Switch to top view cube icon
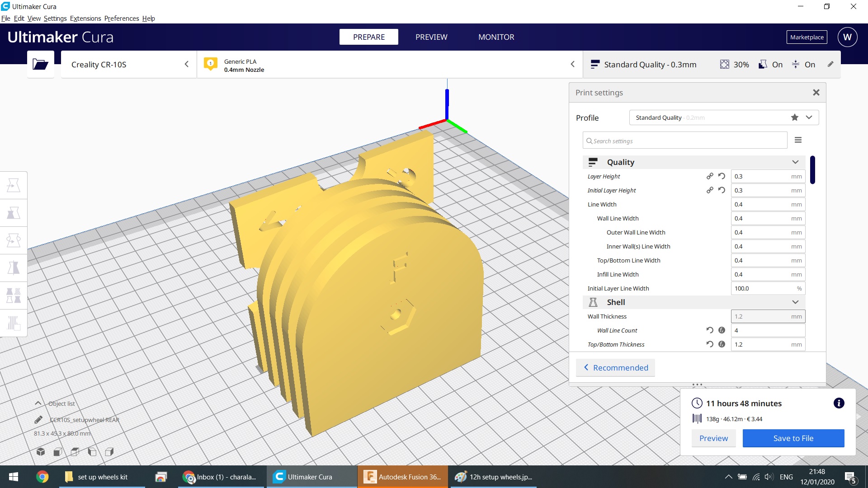The height and width of the screenshot is (488, 868). coord(75,451)
